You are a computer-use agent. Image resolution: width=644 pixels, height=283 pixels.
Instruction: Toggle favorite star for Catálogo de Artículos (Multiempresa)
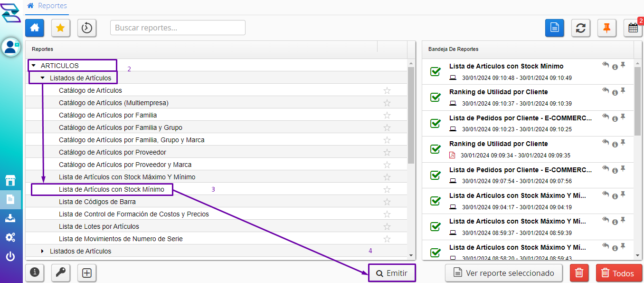click(x=387, y=103)
